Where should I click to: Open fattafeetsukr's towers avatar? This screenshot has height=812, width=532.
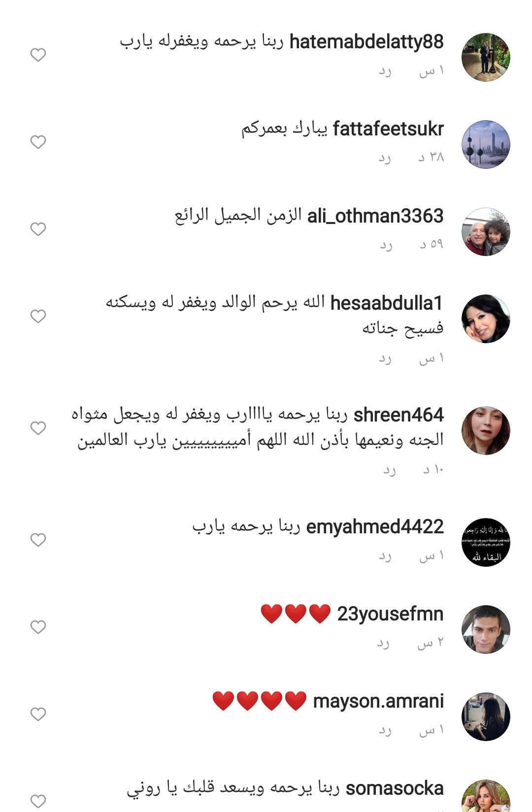tap(486, 144)
